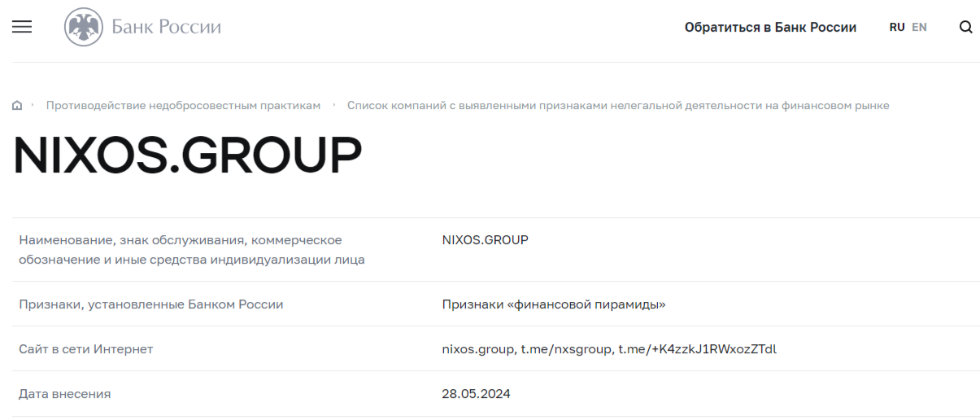Switch site language to RU

[897, 27]
